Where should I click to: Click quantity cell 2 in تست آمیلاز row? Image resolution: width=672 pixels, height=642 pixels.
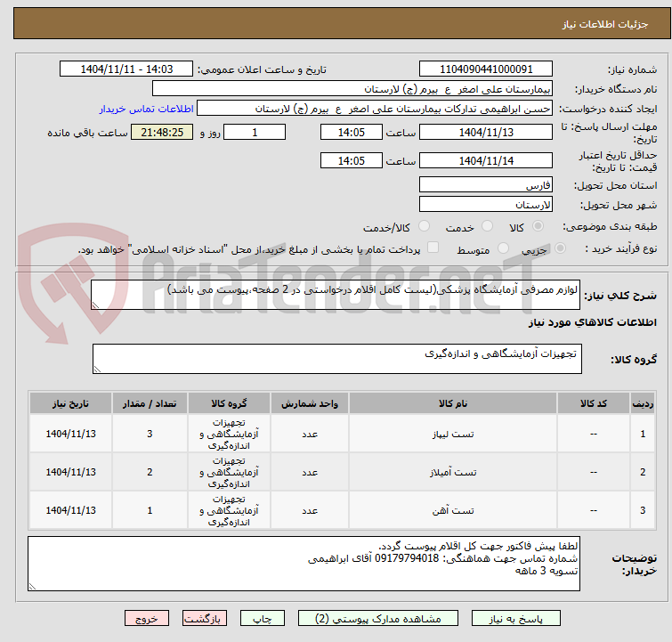click(150, 472)
